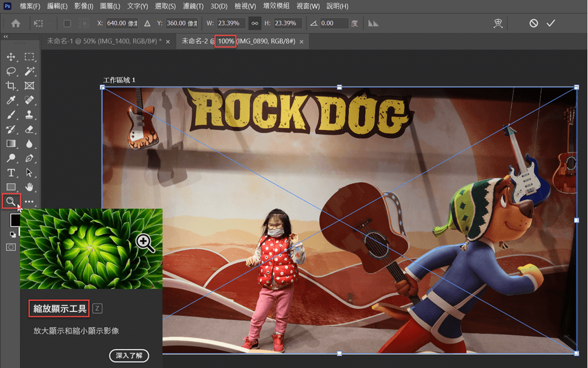Viewport: 588px width, 368px height.
Task: Toggle Quick Mask mode icon
Action: click(11, 247)
